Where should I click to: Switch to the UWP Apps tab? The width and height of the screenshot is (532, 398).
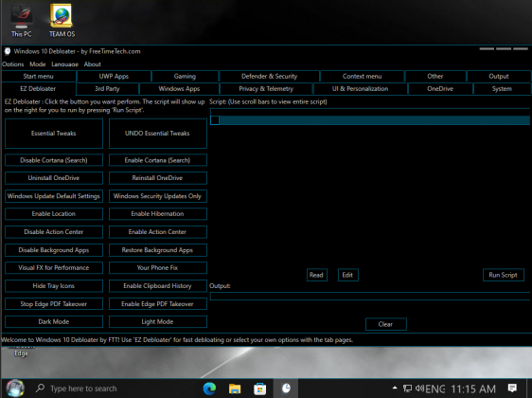(x=114, y=76)
